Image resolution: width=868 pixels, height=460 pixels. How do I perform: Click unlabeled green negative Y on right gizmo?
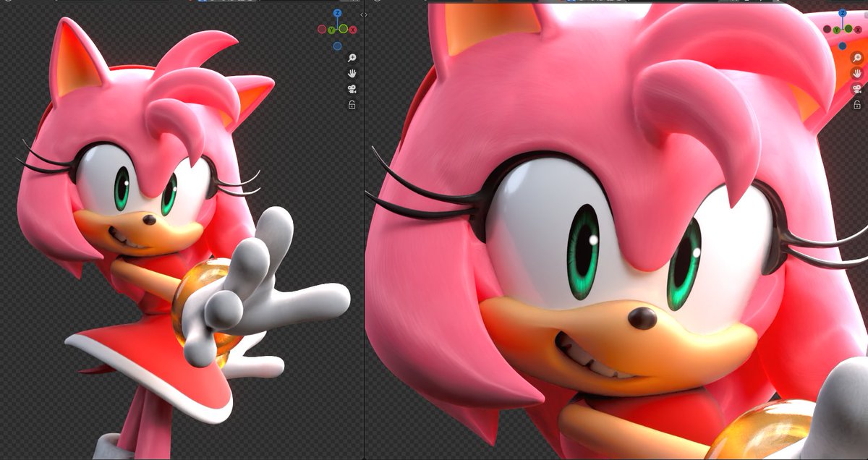848,28
